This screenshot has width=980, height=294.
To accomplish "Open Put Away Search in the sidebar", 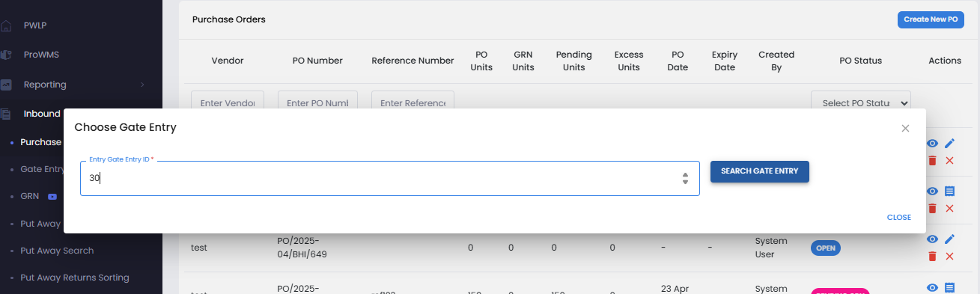I will point(57,251).
